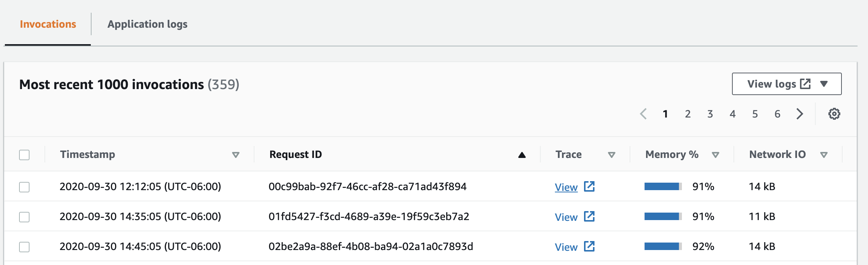Toggle the select-all invocations checkbox
The image size is (868, 265).
[24, 155]
